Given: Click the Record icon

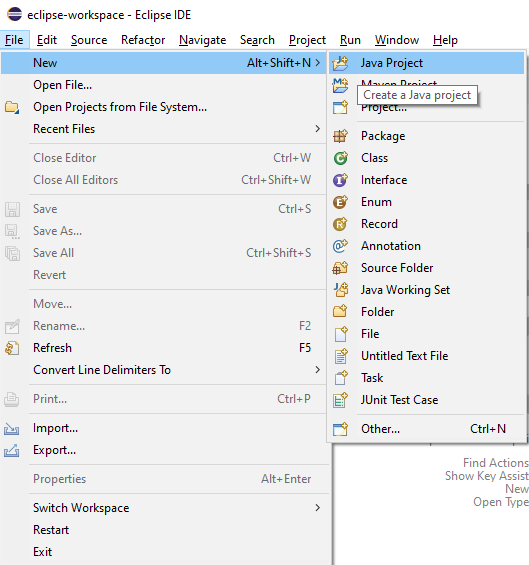Looking at the screenshot, I should point(340,224).
